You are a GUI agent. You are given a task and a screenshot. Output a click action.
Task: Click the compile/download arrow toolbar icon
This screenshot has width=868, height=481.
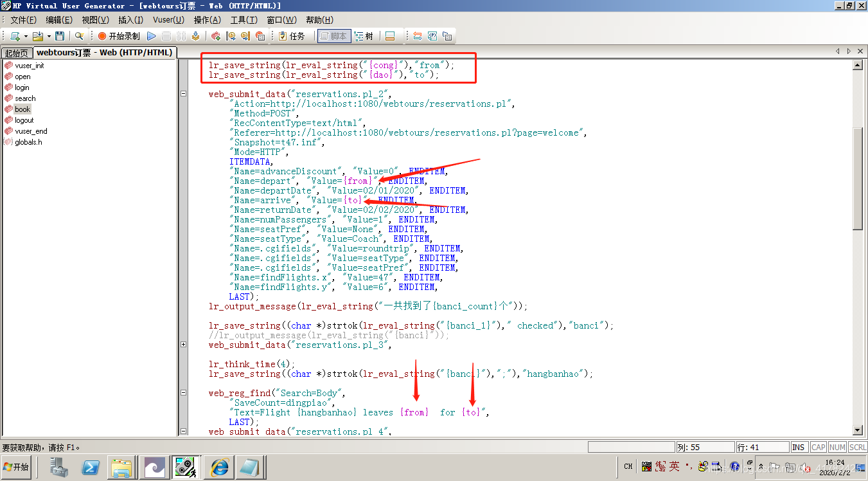click(x=195, y=36)
